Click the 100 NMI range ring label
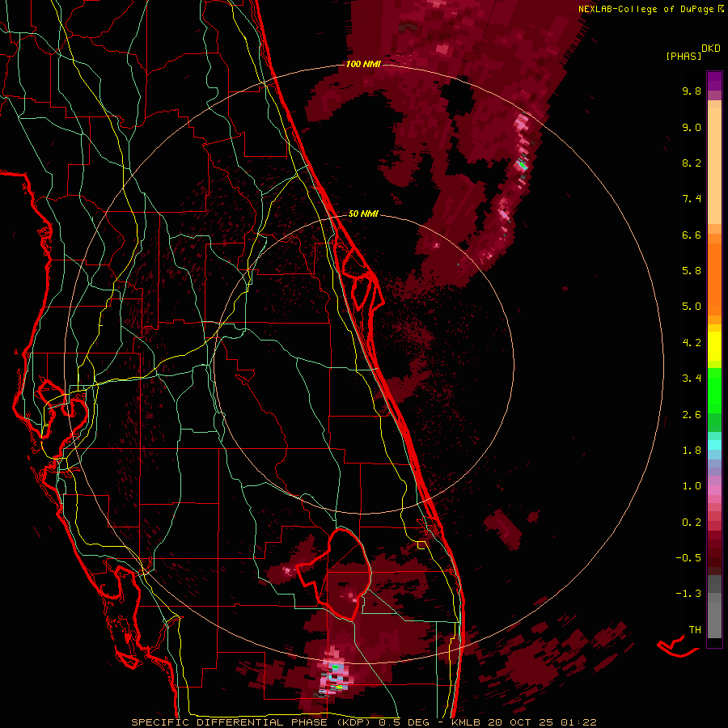This screenshot has width=728, height=728. [x=363, y=64]
